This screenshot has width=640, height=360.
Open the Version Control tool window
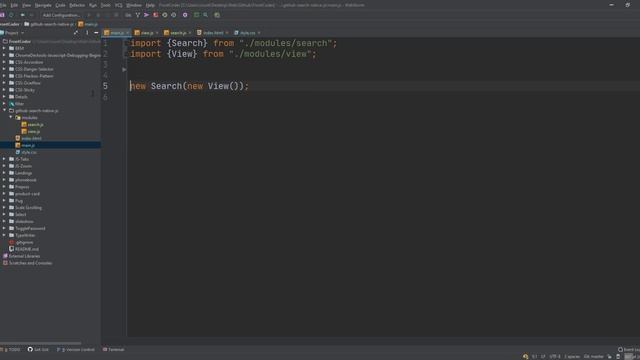coord(76,350)
